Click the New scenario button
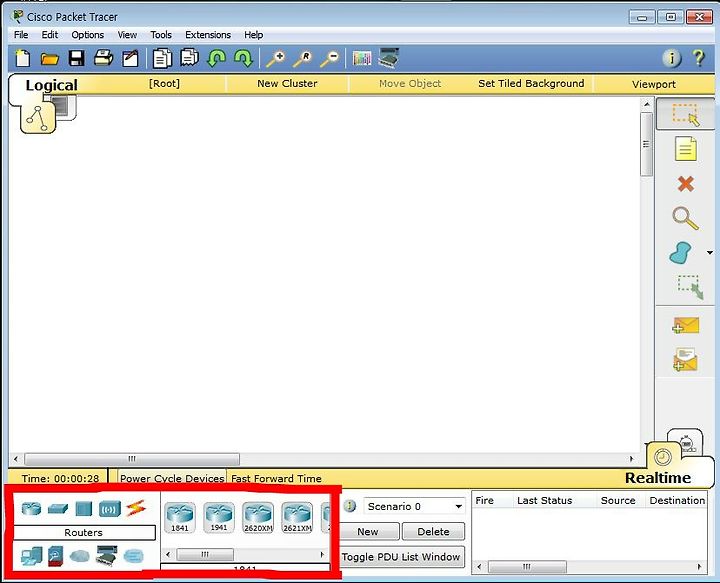Screen dimensions: 720x583 coord(368,532)
